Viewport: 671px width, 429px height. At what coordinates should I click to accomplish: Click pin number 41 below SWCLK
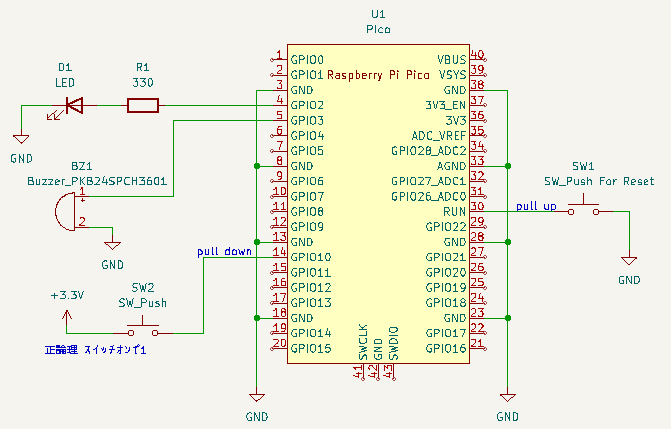(x=358, y=373)
